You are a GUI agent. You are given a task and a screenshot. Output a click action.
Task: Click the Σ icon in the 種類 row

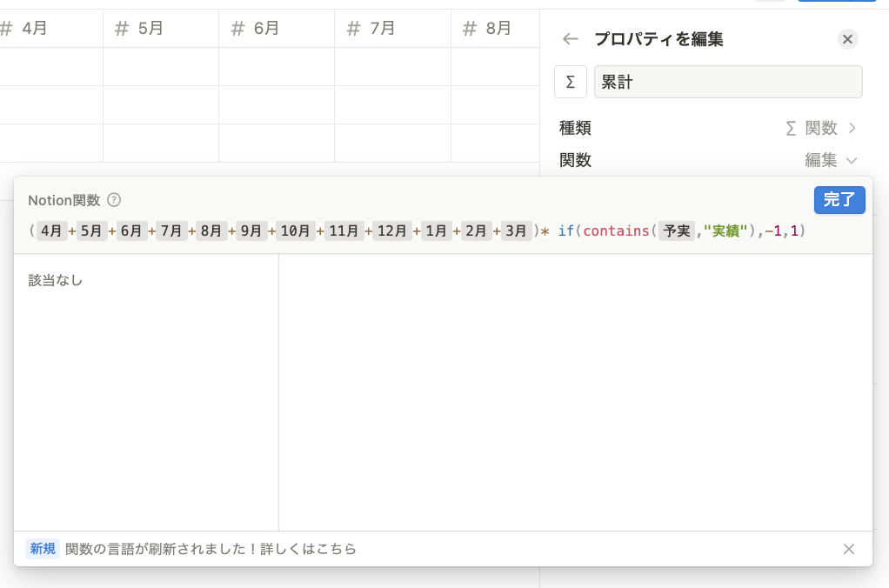click(788, 128)
